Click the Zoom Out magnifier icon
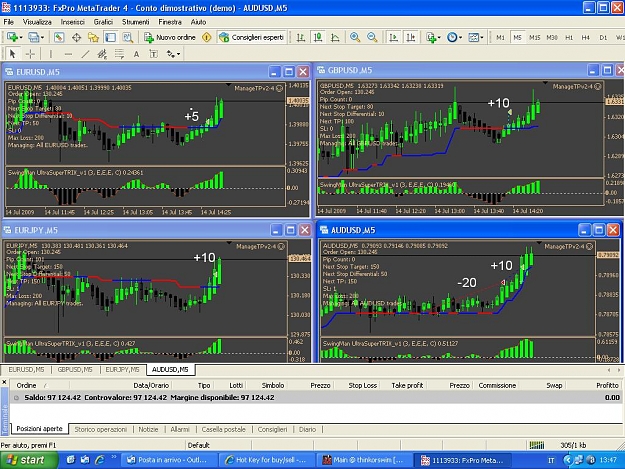The height and width of the screenshot is (469, 625). tap(372, 37)
